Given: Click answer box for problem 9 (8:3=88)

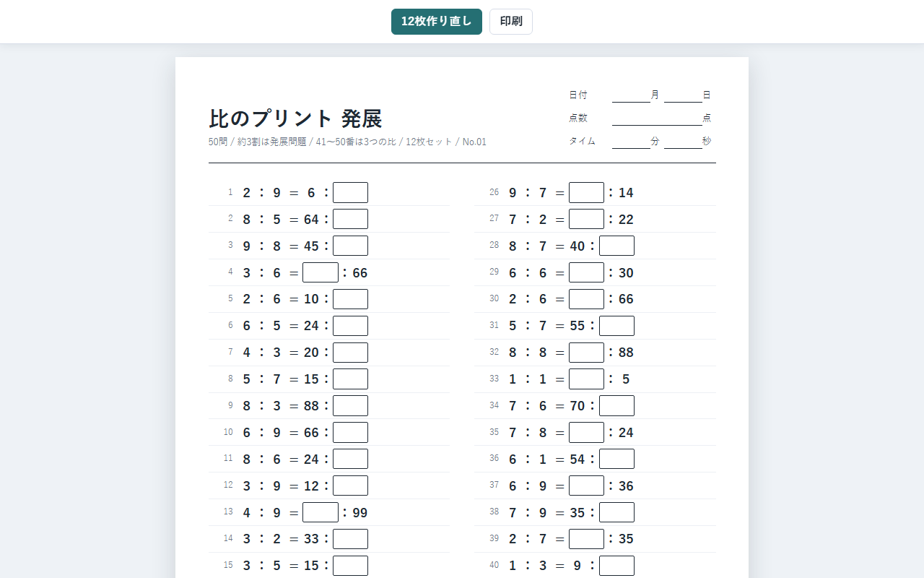Looking at the screenshot, I should 350,406.
